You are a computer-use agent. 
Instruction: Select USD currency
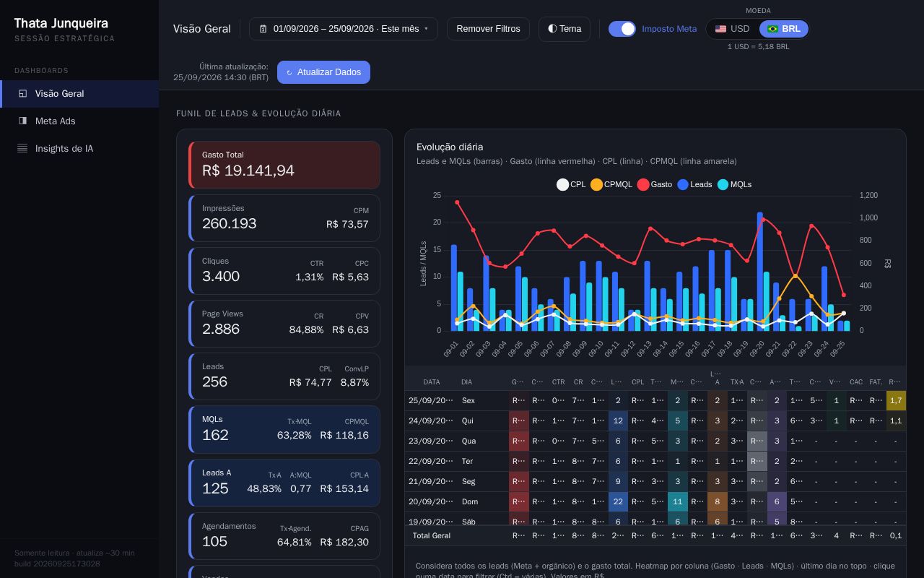pyautogui.click(x=732, y=29)
